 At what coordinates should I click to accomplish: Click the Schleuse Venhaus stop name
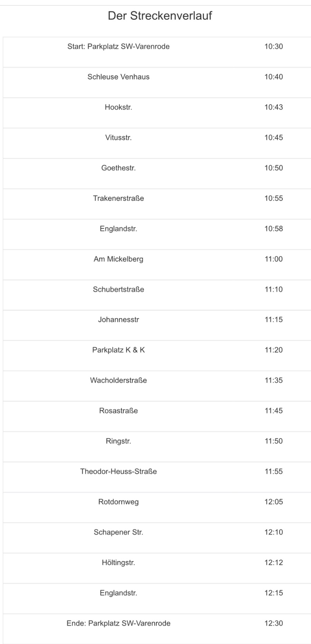pyautogui.click(x=118, y=77)
